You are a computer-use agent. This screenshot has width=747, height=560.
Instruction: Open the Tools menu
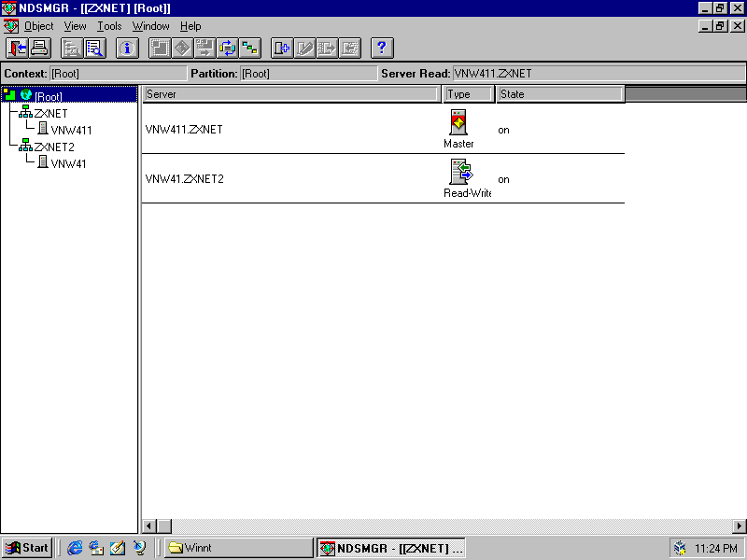(109, 26)
